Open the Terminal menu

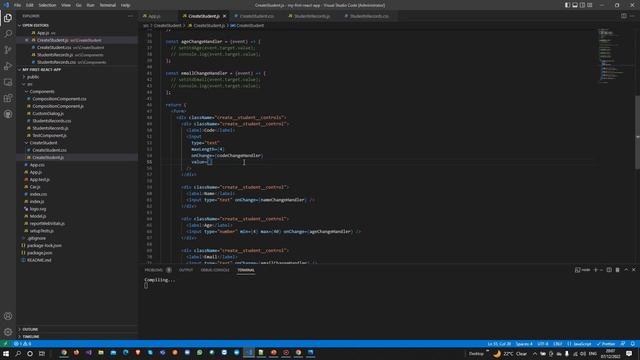108,5
